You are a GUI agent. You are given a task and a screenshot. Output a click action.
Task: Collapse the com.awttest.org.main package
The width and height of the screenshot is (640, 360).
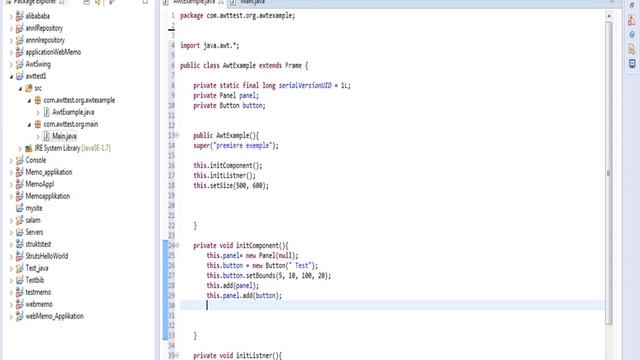[29, 124]
